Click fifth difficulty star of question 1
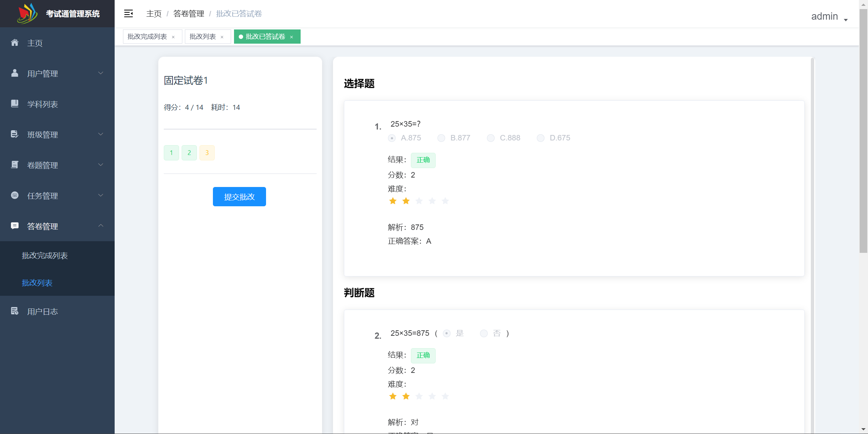The image size is (868, 434). pos(445,201)
